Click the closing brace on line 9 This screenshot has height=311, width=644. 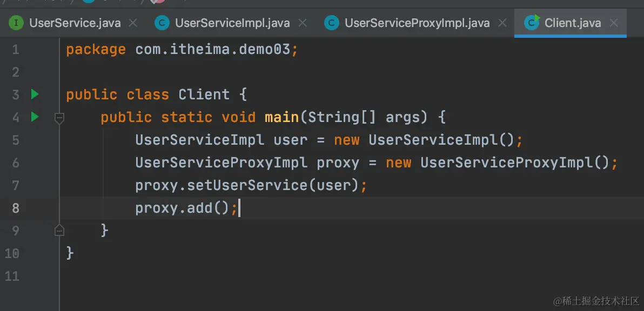click(104, 231)
